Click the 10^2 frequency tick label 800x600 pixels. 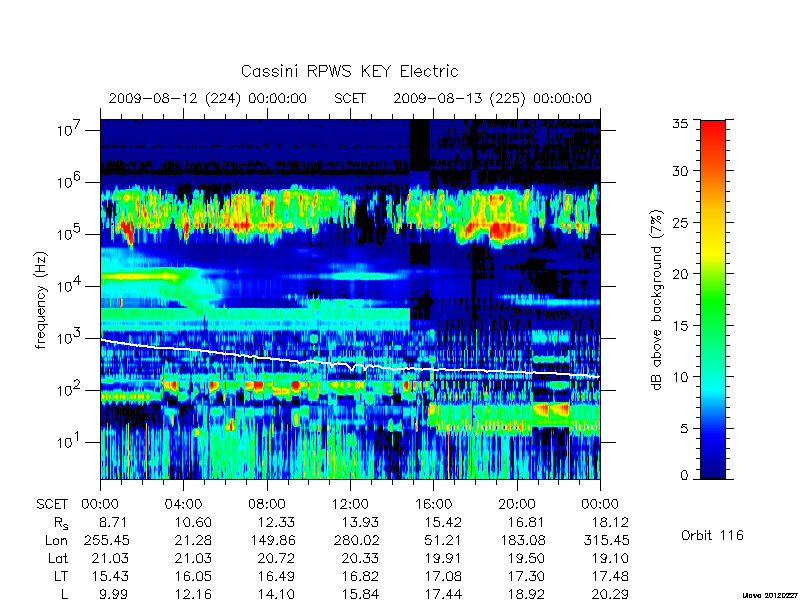tap(70, 390)
